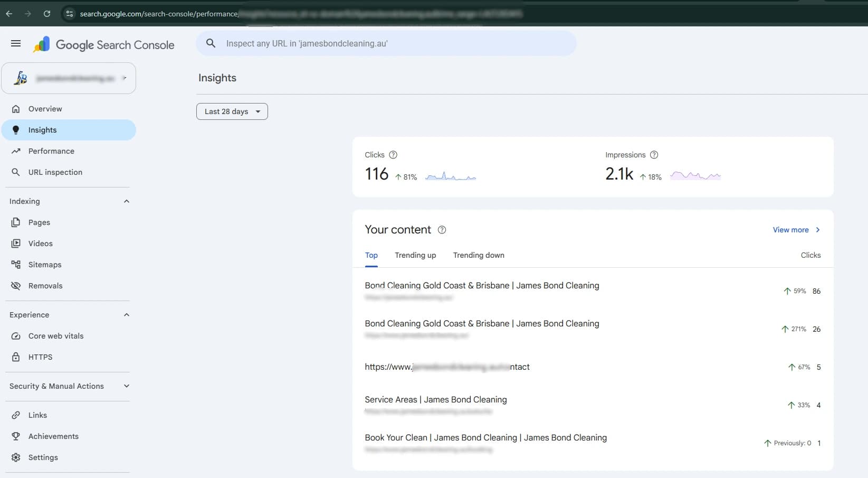Reload the page with the refresh icon
Viewport: 868px width, 478px height.
tap(47, 14)
